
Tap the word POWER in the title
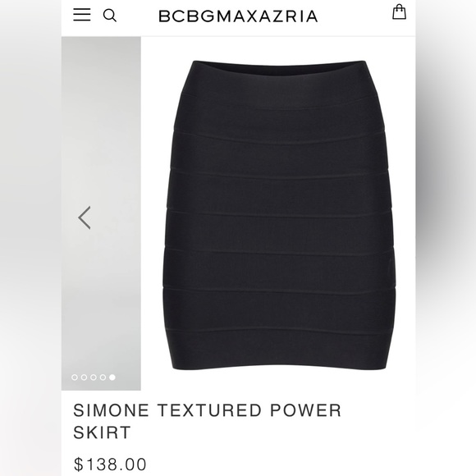pos(305,410)
